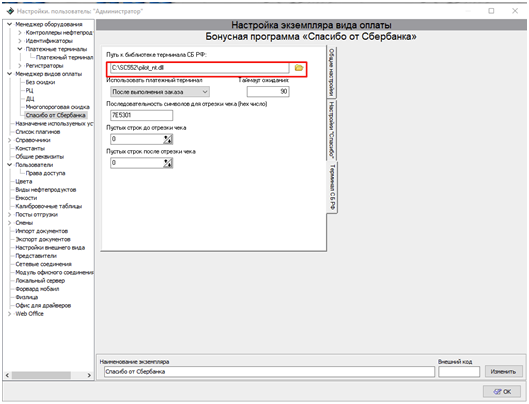529x404 pixels.
Task: Open the payment terminal usage dropdown
Action: tap(160, 92)
